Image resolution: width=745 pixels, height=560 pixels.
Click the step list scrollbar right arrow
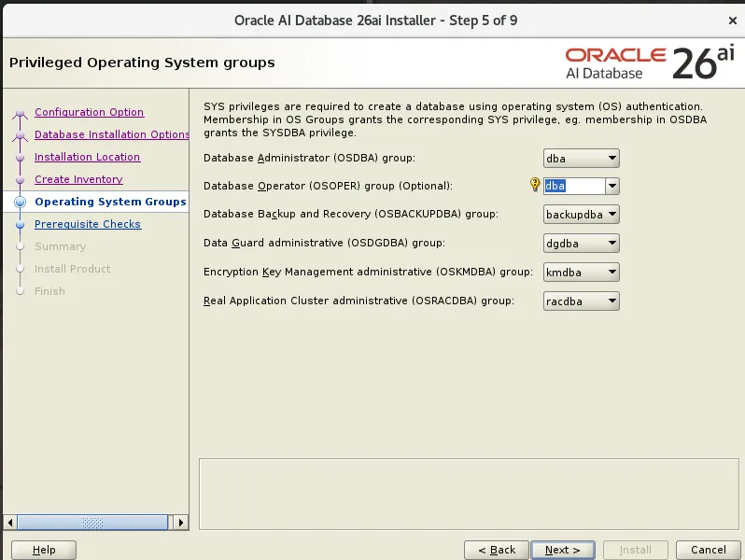[180, 523]
